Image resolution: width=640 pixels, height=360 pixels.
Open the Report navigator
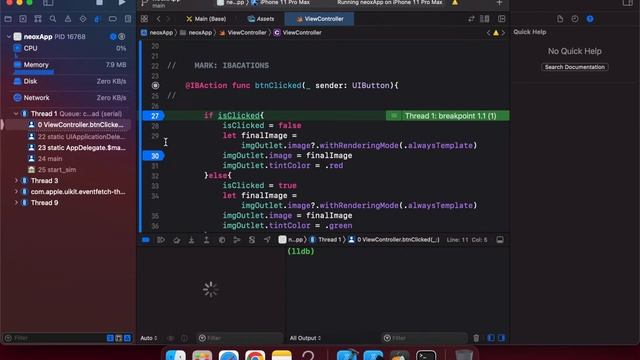click(x=128, y=19)
